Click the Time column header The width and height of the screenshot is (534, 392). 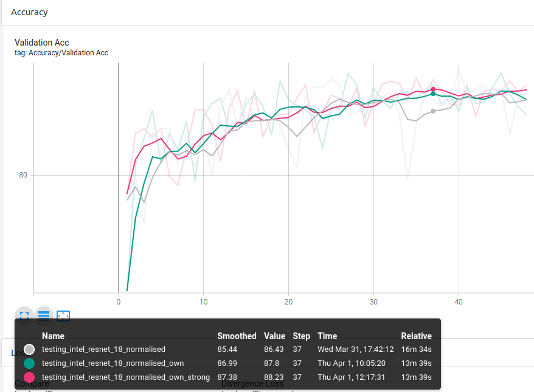(x=327, y=336)
